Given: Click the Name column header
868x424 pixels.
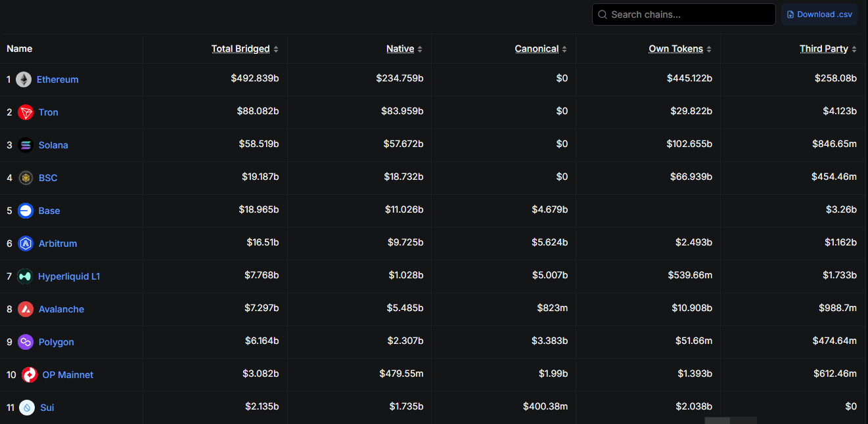Looking at the screenshot, I should coord(20,49).
